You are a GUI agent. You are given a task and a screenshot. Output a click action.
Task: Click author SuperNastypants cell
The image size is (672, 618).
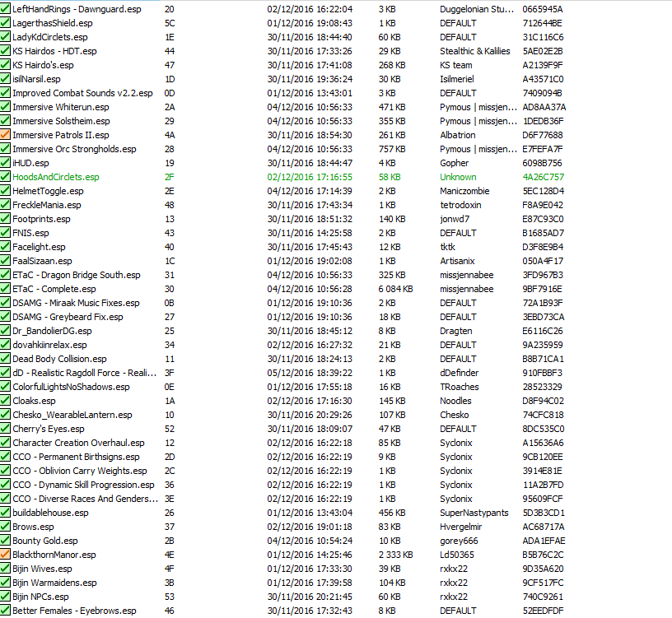coord(474,513)
